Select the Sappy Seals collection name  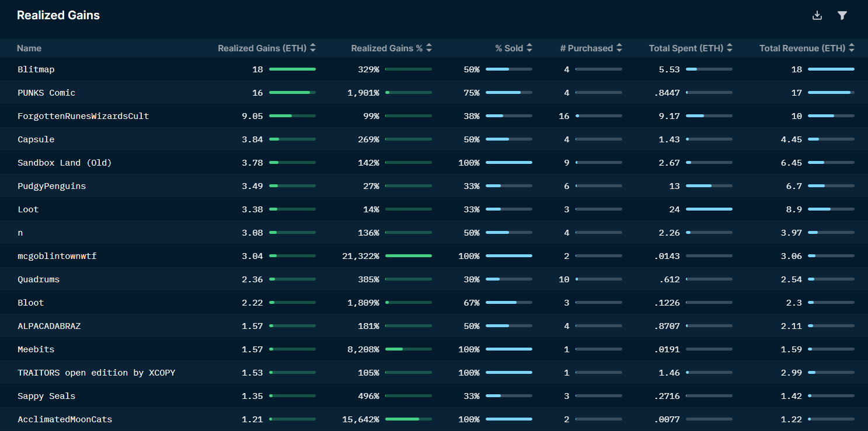[x=47, y=396]
